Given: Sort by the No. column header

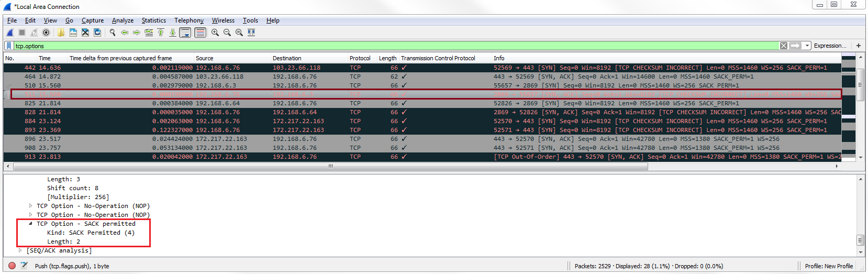Looking at the screenshot, I should click(x=20, y=58).
